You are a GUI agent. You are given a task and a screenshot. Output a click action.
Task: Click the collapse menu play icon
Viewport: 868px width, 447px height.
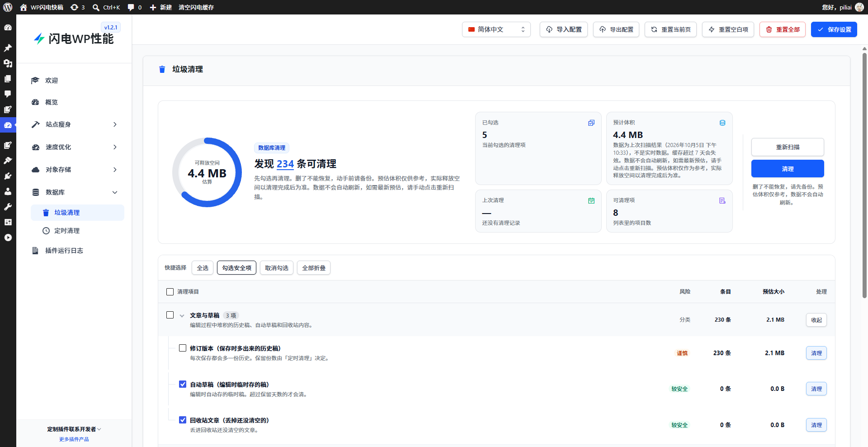(x=8, y=238)
